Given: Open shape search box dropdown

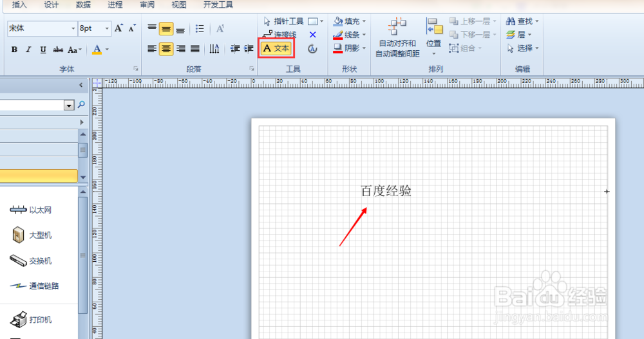Looking at the screenshot, I should (x=69, y=105).
